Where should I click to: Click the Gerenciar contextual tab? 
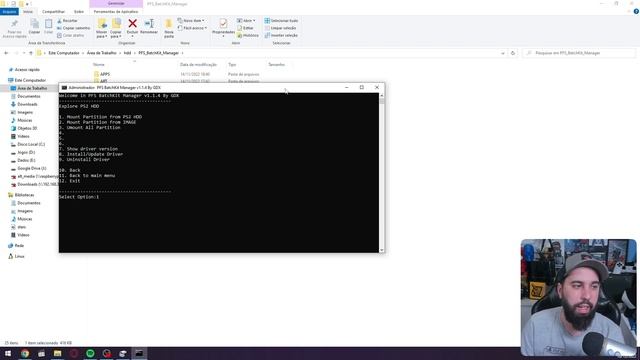(x=116, y=3)
